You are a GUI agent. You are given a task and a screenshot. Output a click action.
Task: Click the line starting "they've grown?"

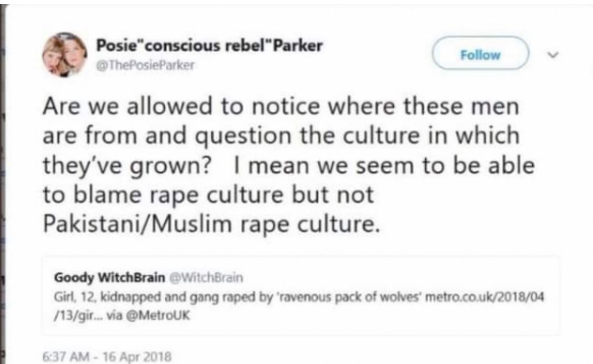[x=289, y=167]
